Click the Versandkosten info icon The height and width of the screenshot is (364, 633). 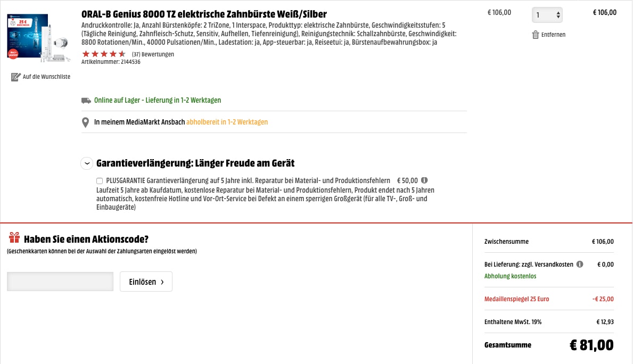pos(580,264)
